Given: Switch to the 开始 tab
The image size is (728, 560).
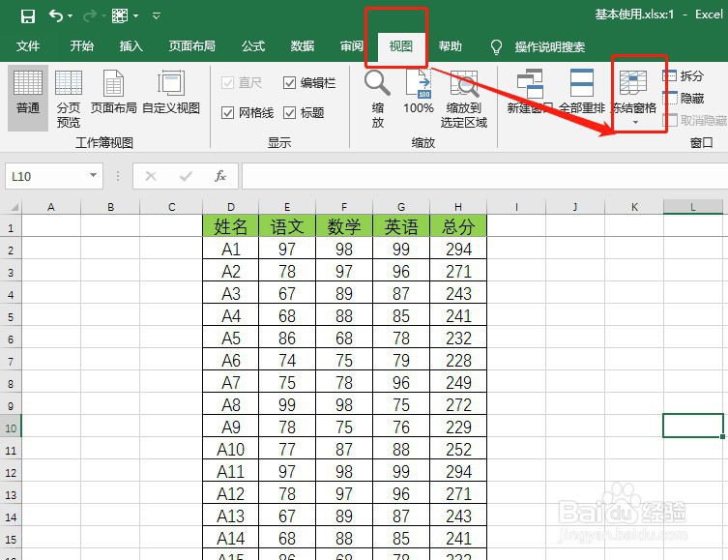Looking at the screenshot, I should pos(82,46).
